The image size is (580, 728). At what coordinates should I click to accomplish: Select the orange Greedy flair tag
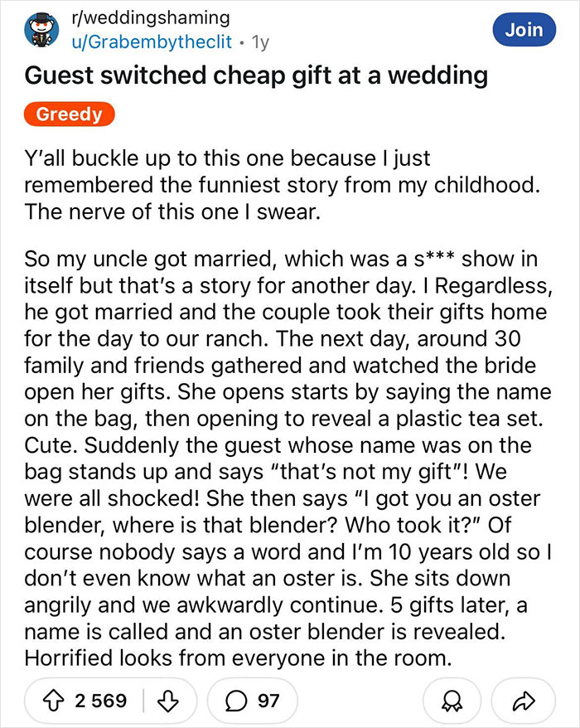69,114
